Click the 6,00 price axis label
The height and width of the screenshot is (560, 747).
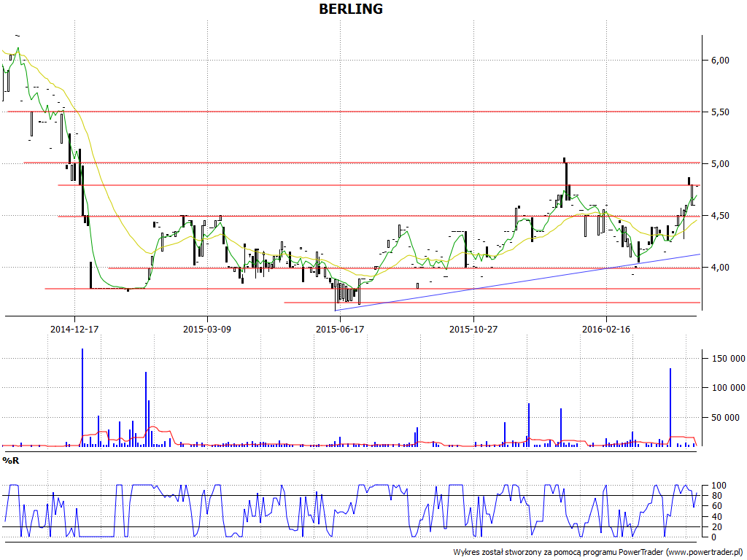pos(720,60)
